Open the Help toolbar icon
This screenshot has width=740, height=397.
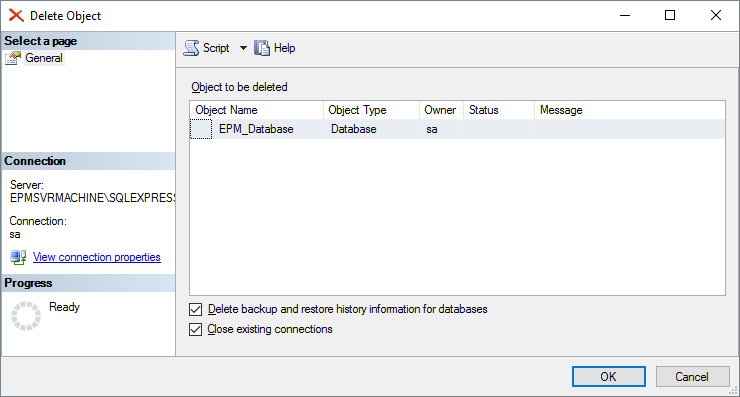click(261, 48)
